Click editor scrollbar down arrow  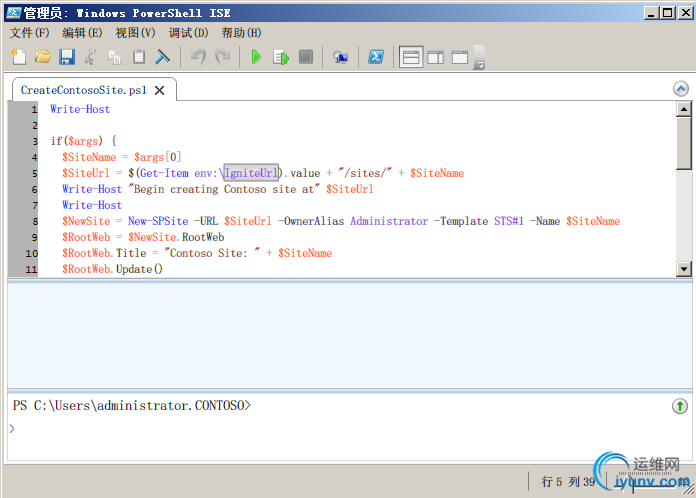(x=684, y=269)
